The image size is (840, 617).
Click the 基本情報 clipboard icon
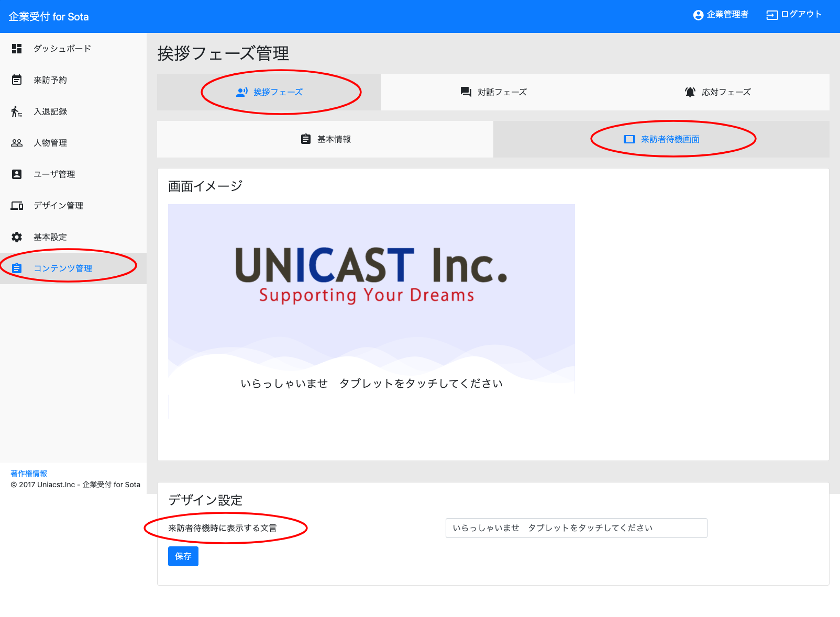(306, 139)
